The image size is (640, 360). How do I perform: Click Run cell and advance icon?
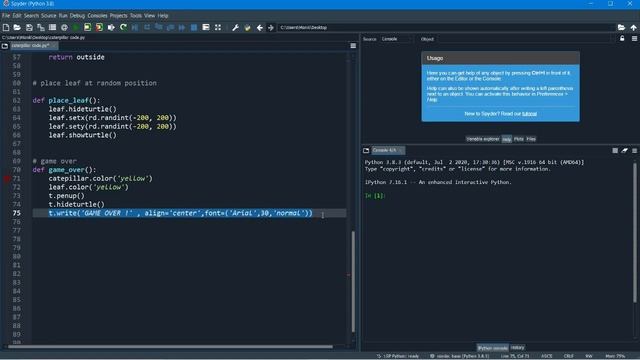(99, 27)
